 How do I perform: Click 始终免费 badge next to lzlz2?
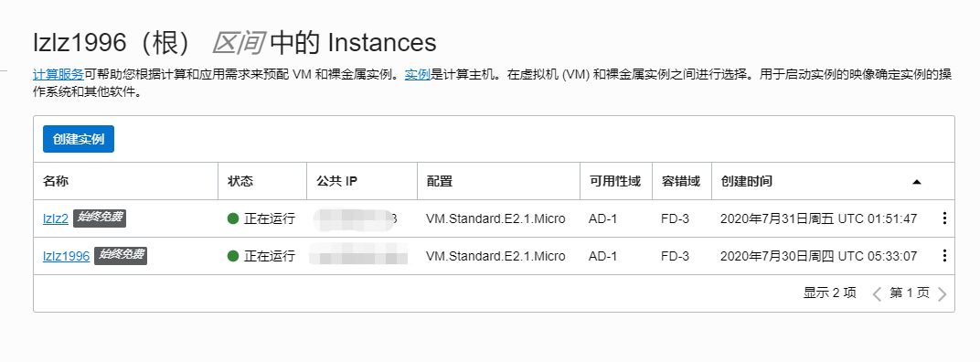101,218
